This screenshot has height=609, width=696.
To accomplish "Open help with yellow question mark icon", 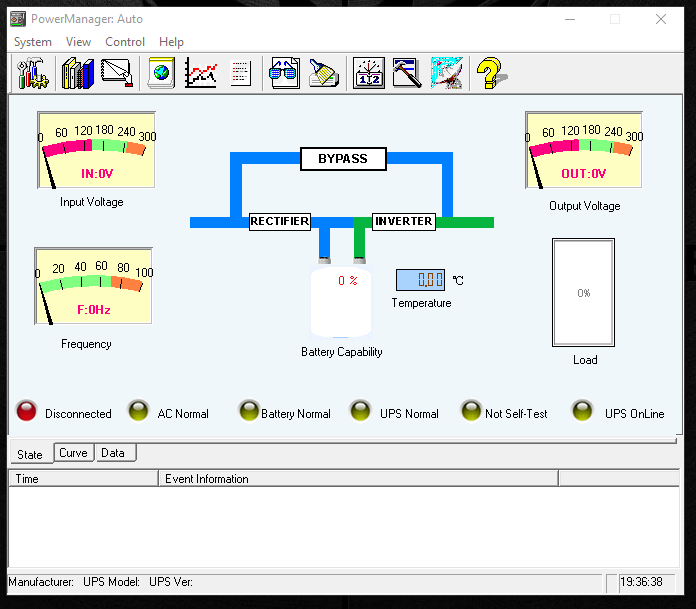I will point(491,73).
